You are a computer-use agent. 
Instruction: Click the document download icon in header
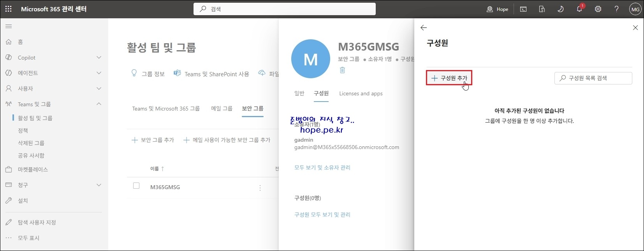click(542, 9)
